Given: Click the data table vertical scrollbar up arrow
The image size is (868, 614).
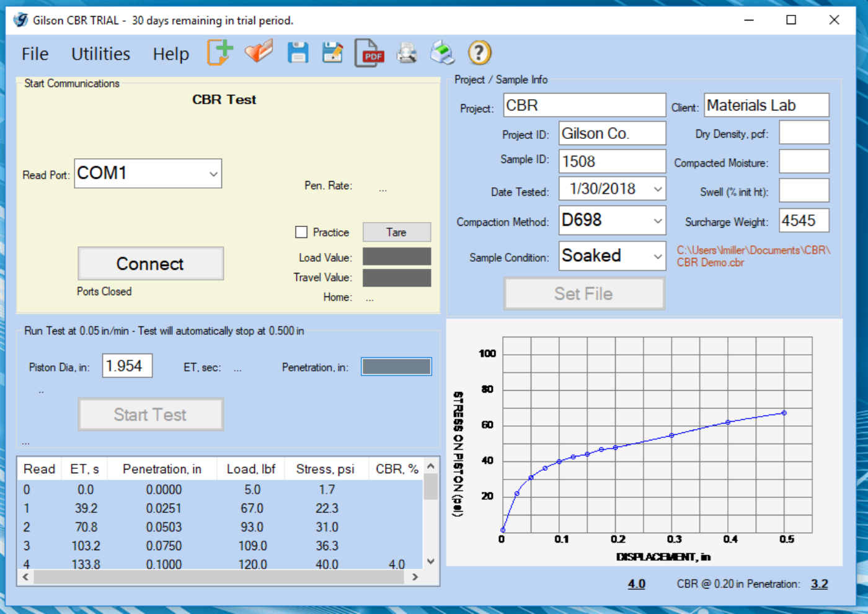Looking at the screenshot, I should click(x=431, y=466).
